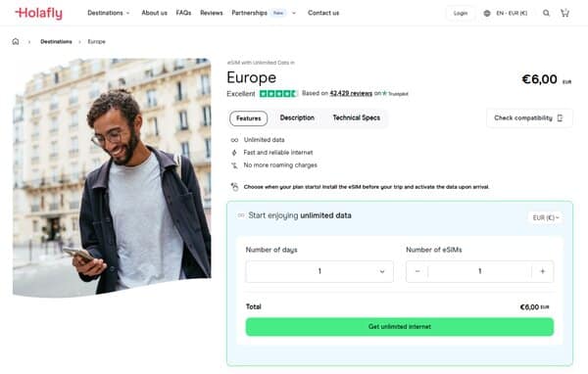The image size is (588, 374).
Task: Increase number of eSIMs with plus
Action: tap(542, 271)
